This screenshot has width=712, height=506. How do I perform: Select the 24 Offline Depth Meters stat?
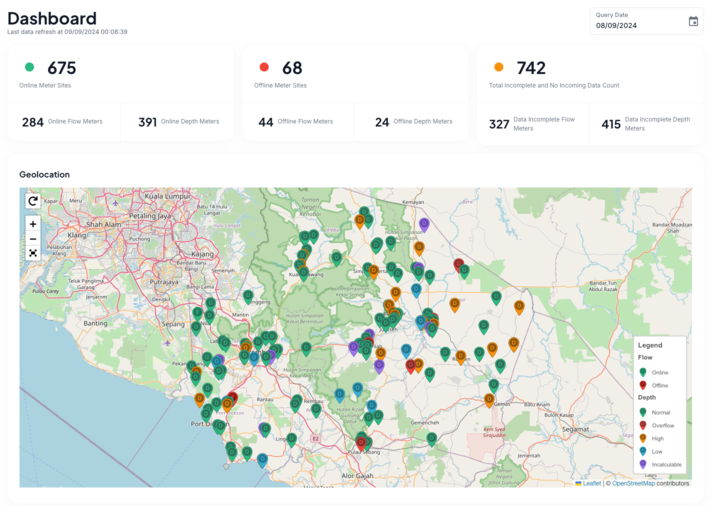(382, 122)
